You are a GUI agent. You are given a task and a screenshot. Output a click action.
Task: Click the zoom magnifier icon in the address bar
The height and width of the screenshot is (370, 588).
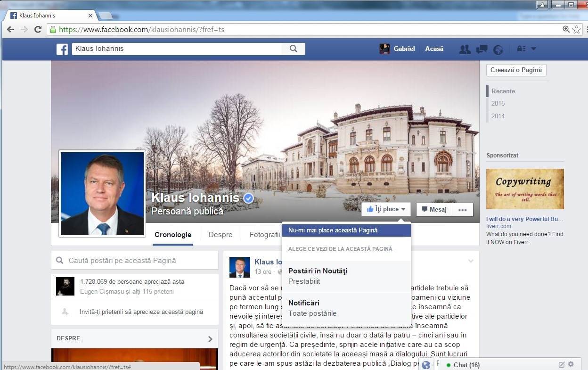pos(566,29)
